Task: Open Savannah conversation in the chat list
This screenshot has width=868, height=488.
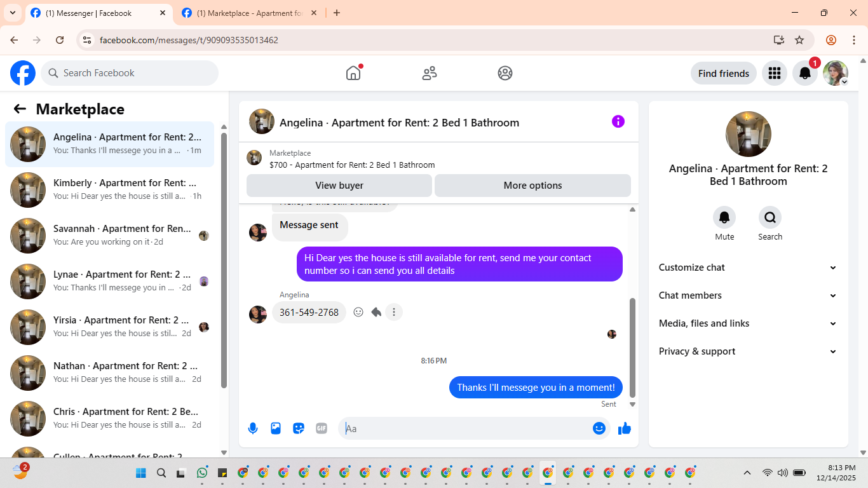Action: (x=109, y=236)
